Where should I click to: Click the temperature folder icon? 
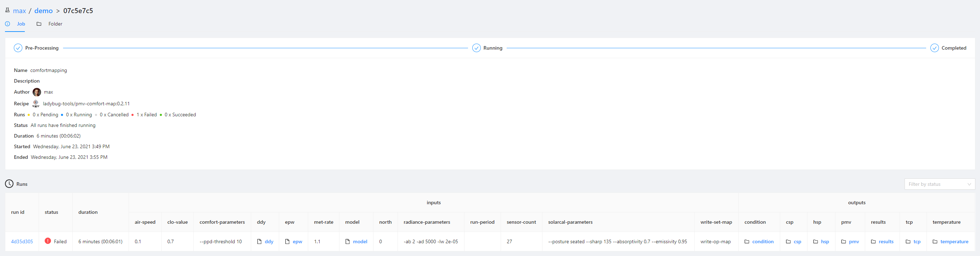coord(935,241)
